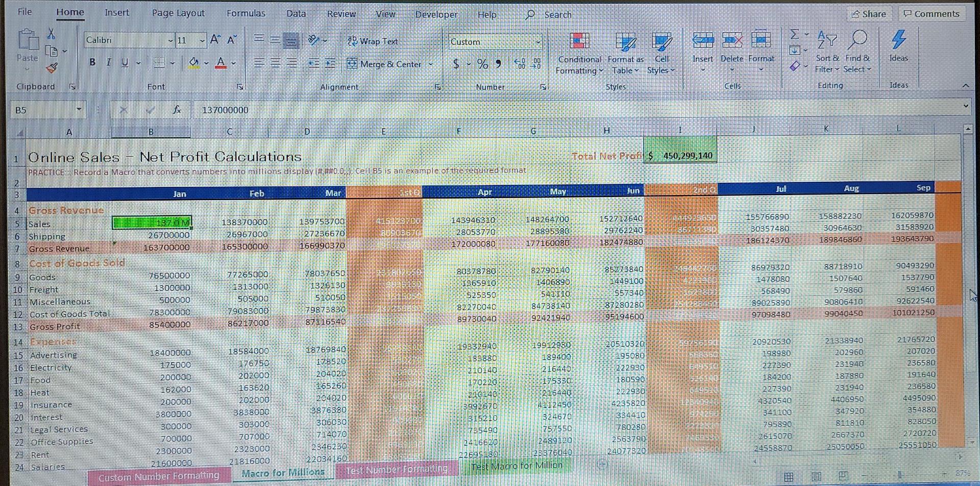The image size is (980, 486).
Task: Toggle Align Right
Action: (292, 63)
